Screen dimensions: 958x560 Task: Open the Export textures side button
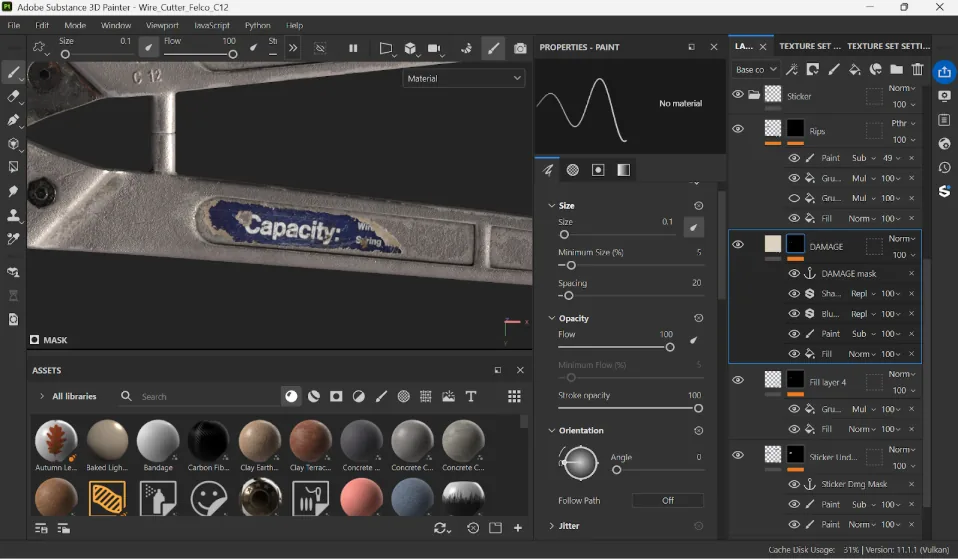945,72
